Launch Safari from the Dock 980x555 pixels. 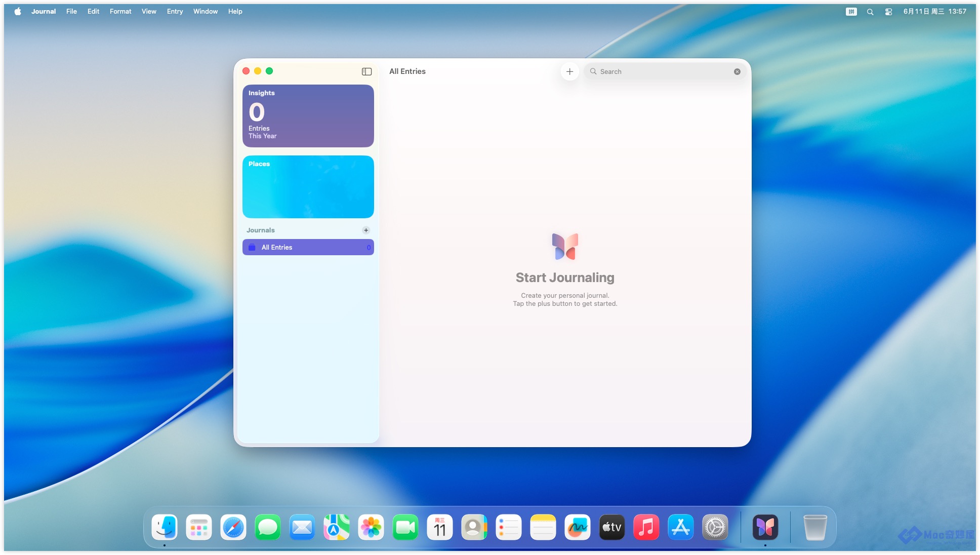[233, 527]
